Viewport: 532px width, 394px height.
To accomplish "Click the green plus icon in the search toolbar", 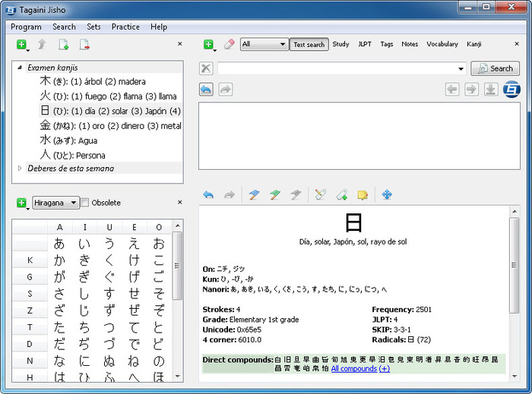I will (x=209, y=44).
